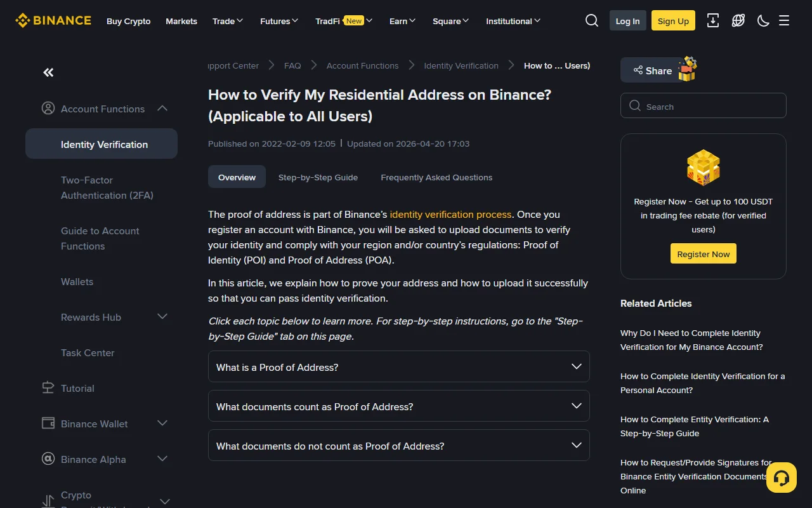Viewport: 812px width, 508px height.
Task: Expand "What documents count as Proof of Address?"
Action: (x=399, y=406)
